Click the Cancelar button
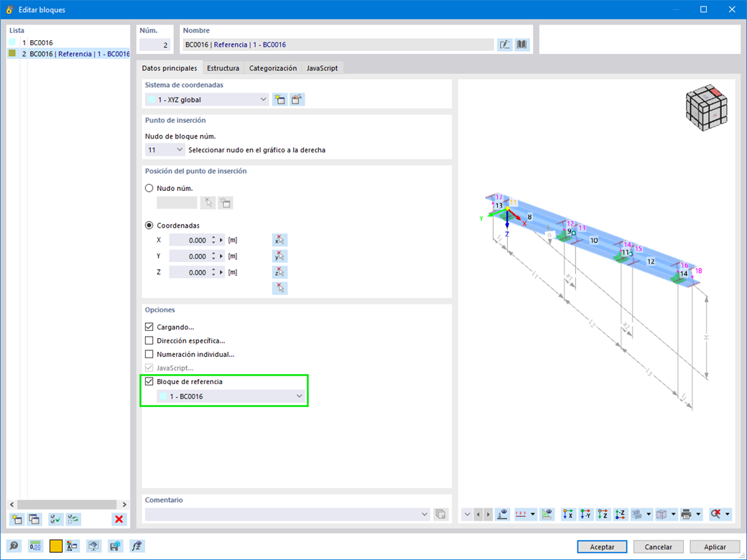747x560 pixels. [659, 546]
